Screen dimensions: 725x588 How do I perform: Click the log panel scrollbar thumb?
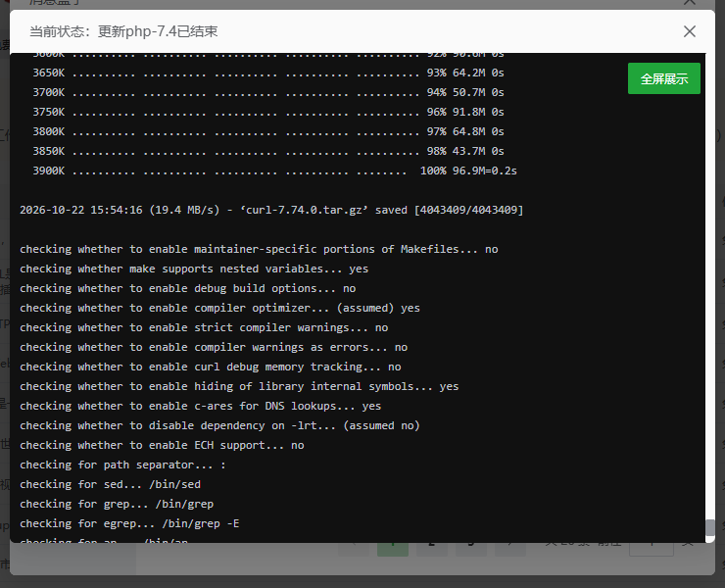click(x=709, y=528)
